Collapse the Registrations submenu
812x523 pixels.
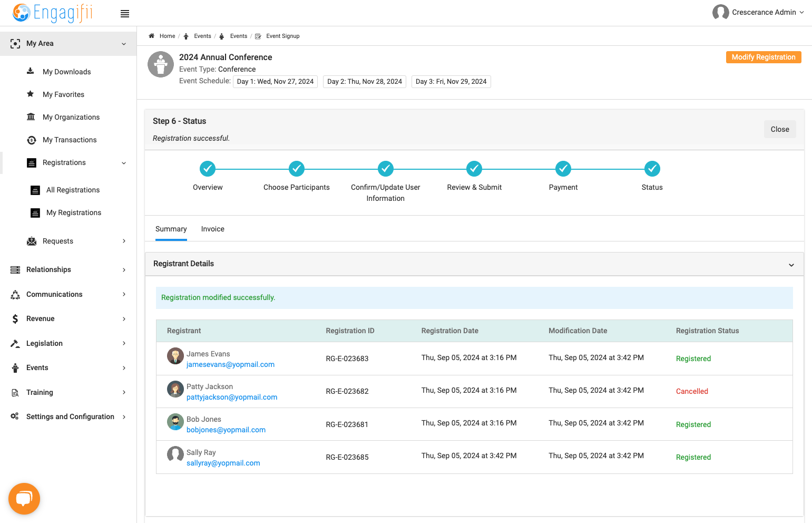[124, 163]
